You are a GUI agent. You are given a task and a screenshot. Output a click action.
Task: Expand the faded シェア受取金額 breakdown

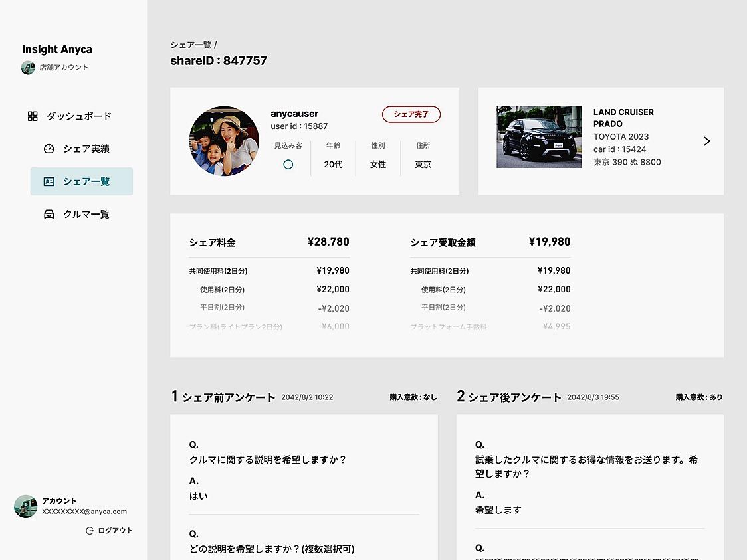(490, 327)
